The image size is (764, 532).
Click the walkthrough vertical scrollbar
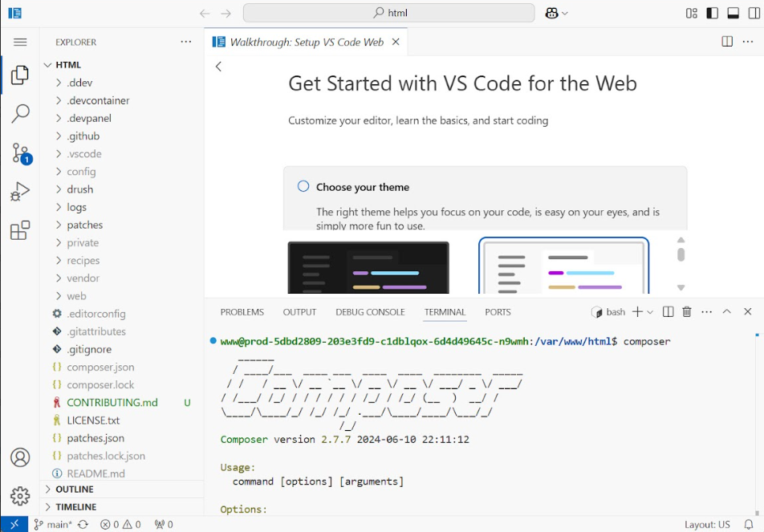pos(681,254)
